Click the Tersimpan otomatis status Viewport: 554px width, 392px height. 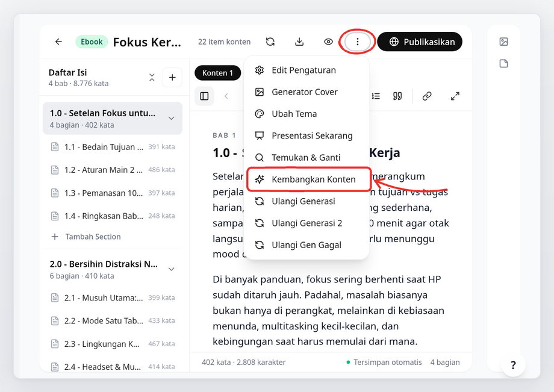click(384, 362)
